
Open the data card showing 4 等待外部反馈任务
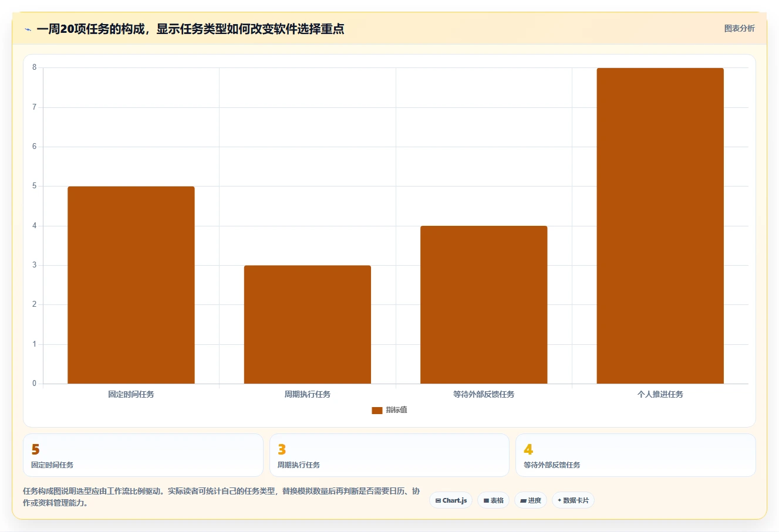[x=635, y=455]
